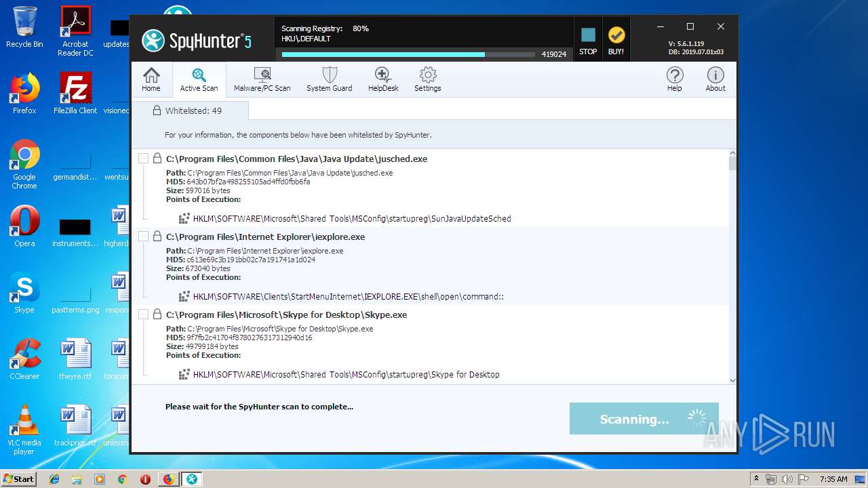This screenshot has width=868, height=488.
Task: Select the IEXPLORE.EXE shell open command path
Action: click(x=349, y=297)
